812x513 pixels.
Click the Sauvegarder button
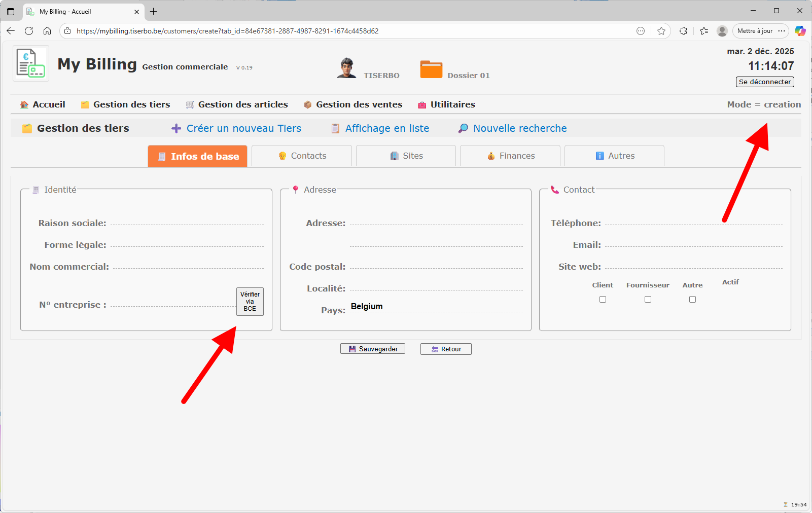(x=373, y=349)
